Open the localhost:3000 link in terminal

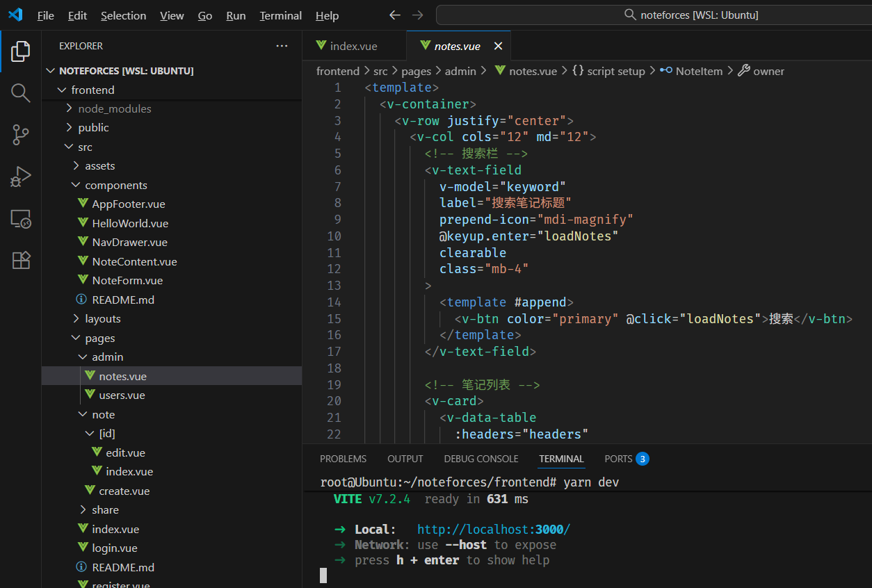(x=494, y=530)
